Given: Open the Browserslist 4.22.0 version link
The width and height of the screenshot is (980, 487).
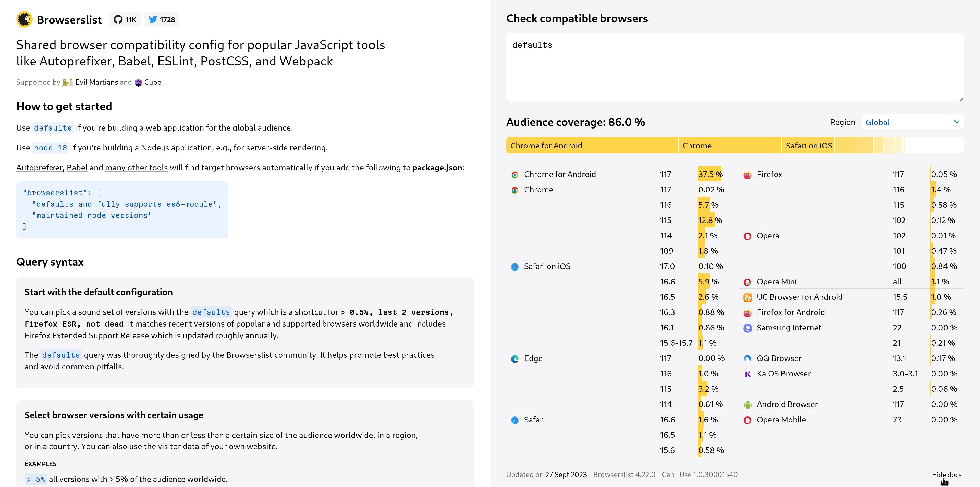Looking at the screenshot, I should [x=645, y=474].
